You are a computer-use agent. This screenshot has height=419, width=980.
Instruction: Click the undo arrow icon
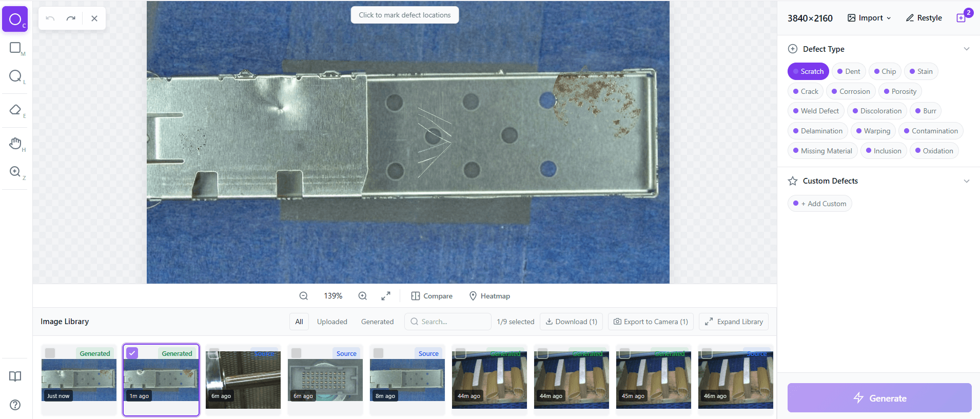point(50,18)
